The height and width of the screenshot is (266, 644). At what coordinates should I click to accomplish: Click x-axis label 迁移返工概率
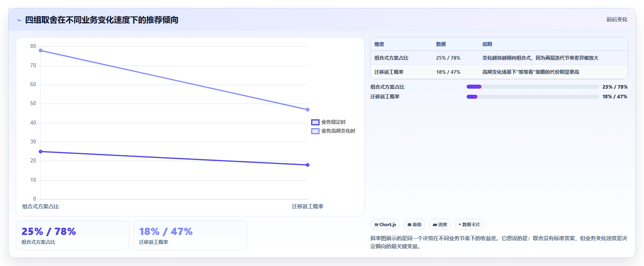(308, 206)
